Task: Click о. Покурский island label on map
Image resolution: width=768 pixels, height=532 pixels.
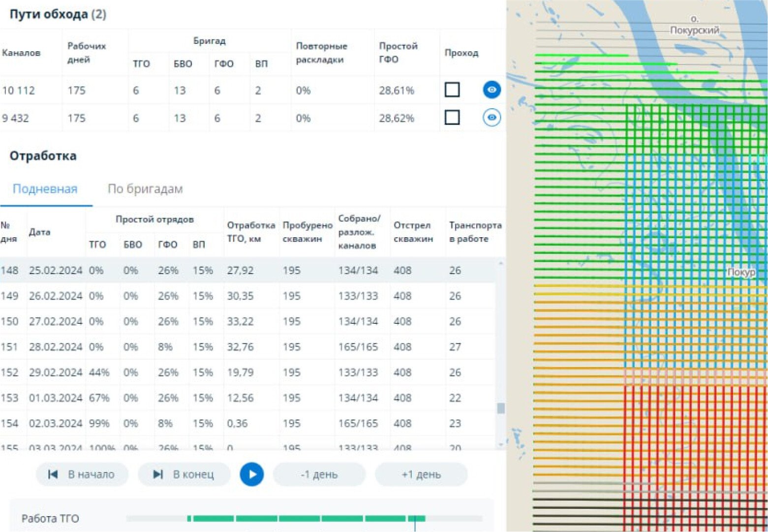Action: [694, 25]
